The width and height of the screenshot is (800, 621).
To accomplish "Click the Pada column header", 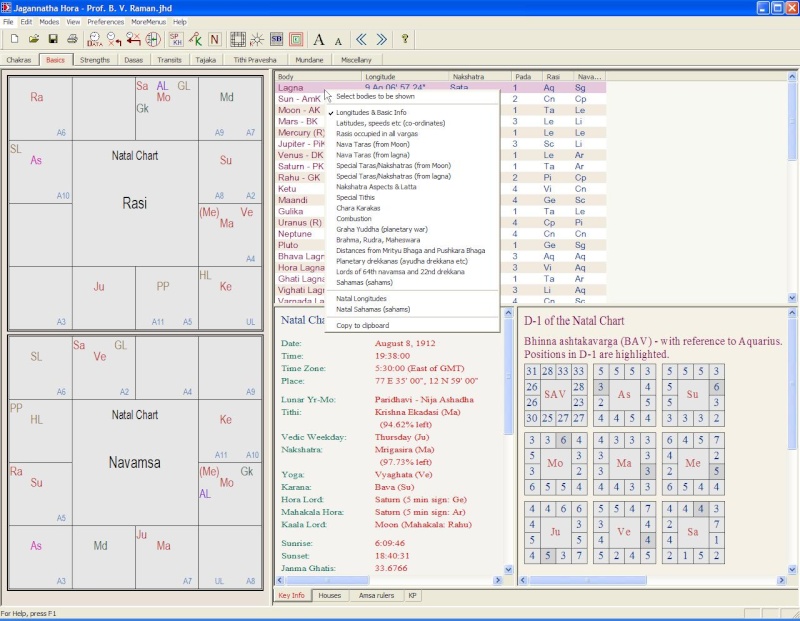I will pos(526,77).
